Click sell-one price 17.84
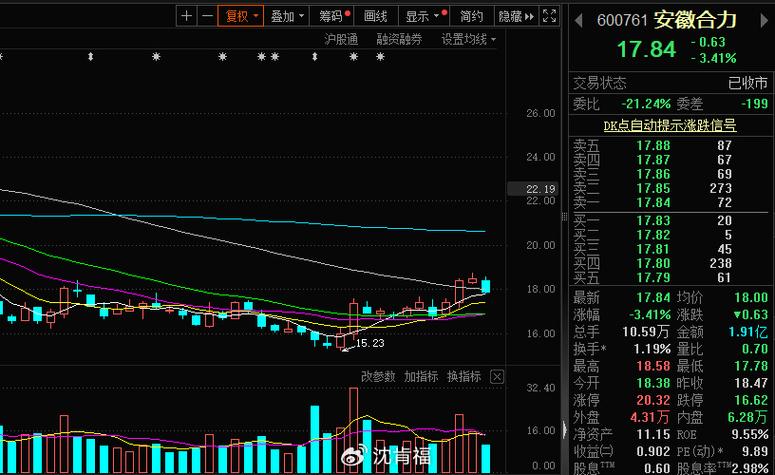This screenshot has height=475, width=775. (653, 203)
